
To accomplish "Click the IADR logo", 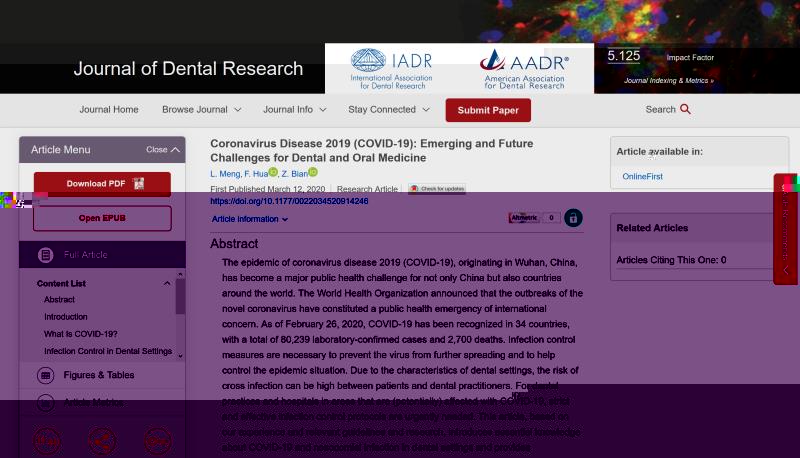I will [391, 69].
